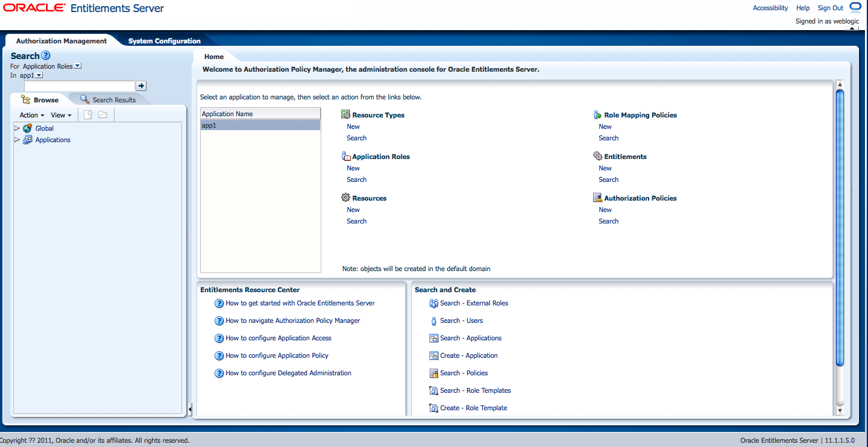Click the scrollbar up arrow
The width and height of the screenshot is (868, 447).
840,84
